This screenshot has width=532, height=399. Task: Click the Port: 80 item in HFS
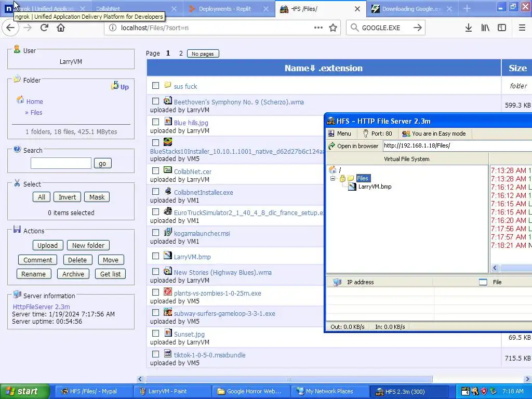tap(377, 134)
